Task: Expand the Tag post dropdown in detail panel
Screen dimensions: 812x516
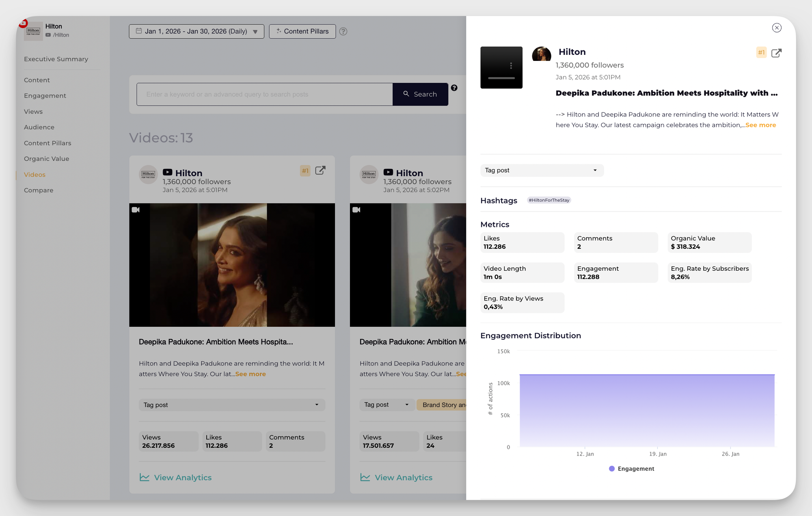Action: click(x=542, y=170)
